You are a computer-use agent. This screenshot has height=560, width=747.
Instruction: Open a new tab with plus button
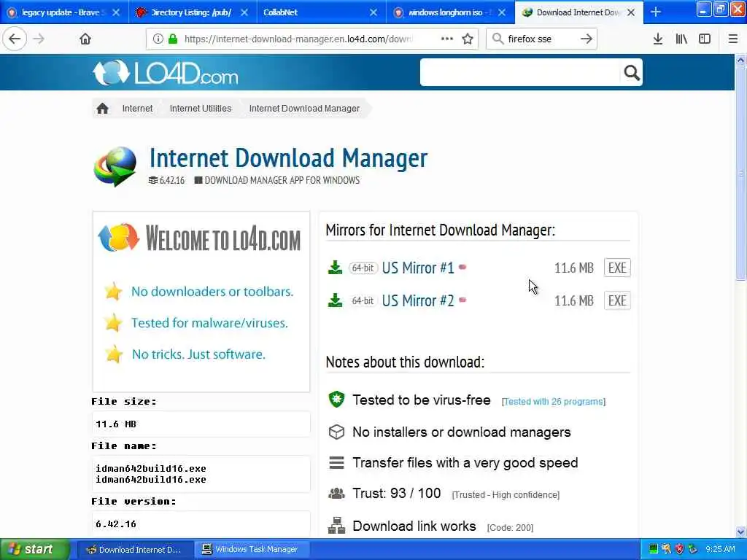[656, 12]
